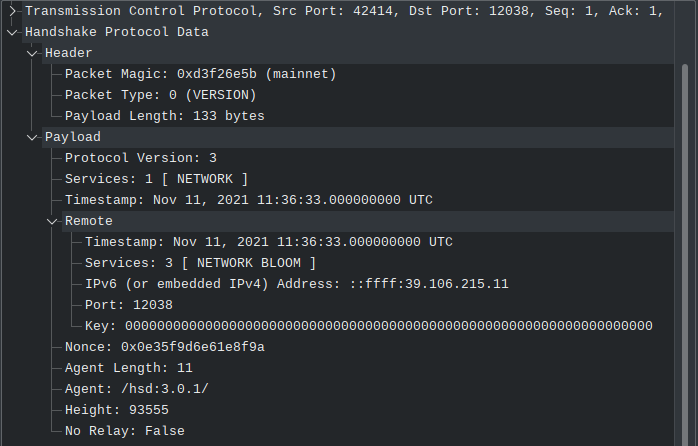Collapse the Payload subtree
Screen dimensions: 698x446
coord(32,136)
